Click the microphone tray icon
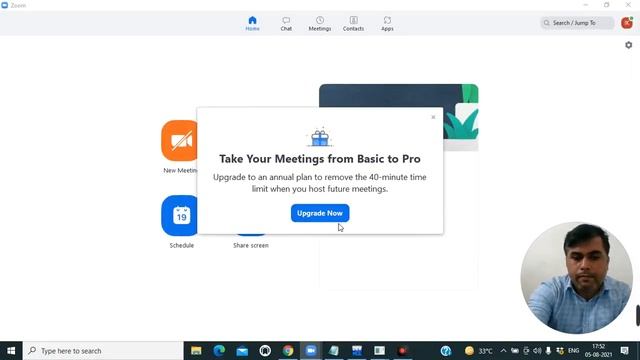 (548, 351)
